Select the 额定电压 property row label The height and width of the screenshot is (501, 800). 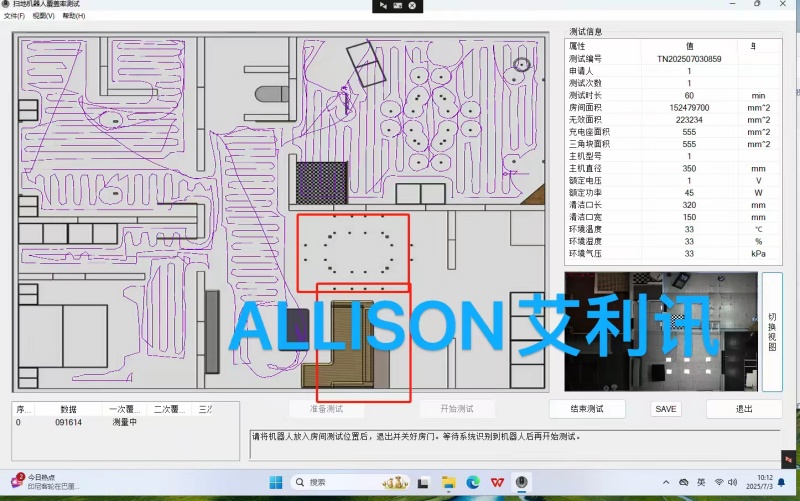[585, 181]
